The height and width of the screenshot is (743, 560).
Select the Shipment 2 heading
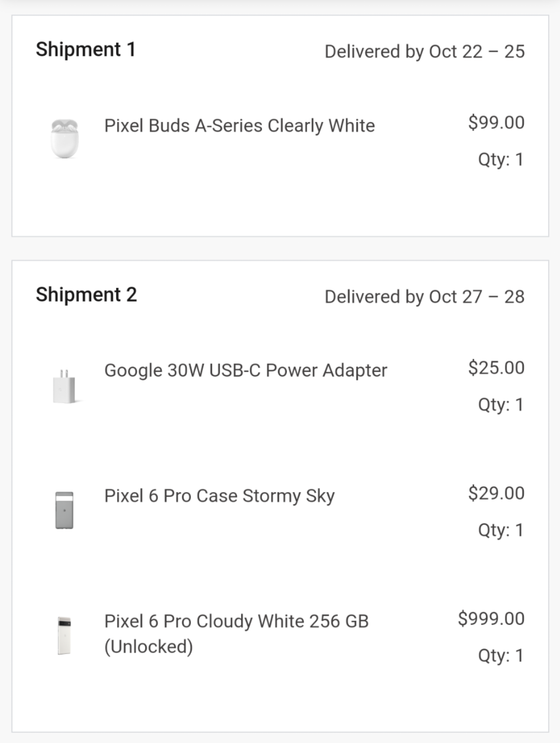click(x=86, y=294)
